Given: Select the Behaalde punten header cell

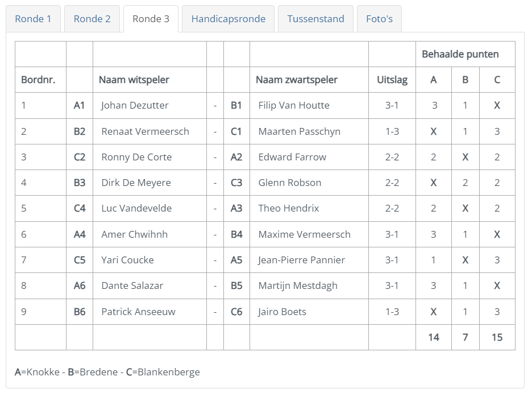Looking at the screenshot, I should [465, 54].
